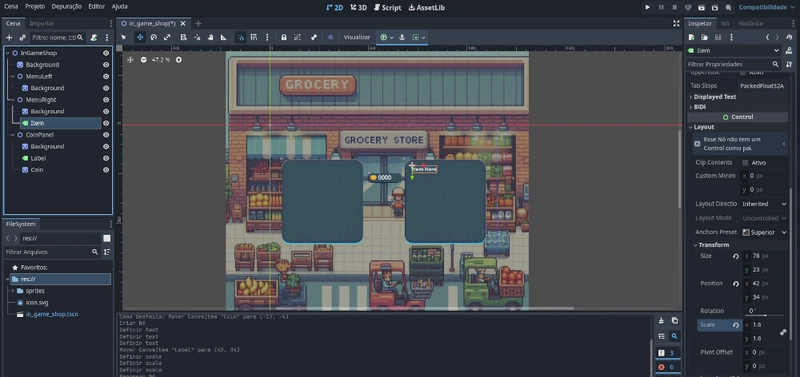Open the Inspector object history icon
The image size is (800, 377).
pos(790,37)
